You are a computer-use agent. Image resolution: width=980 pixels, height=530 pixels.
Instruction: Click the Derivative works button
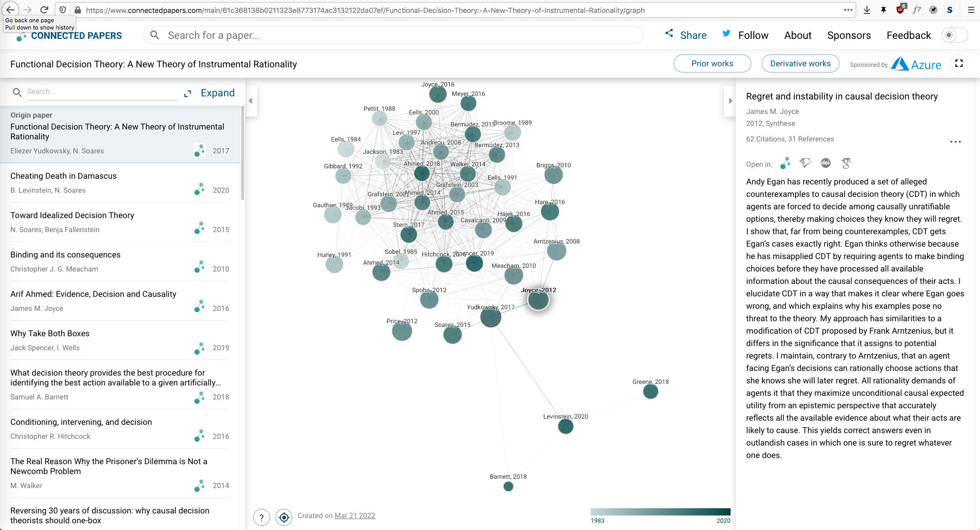click(800, 63)
